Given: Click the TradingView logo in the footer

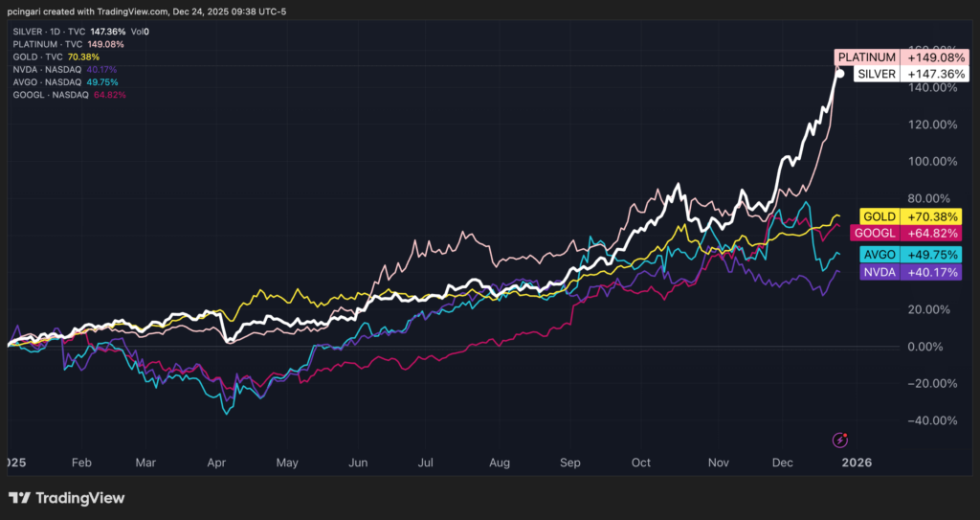Looking at the screenshot, I should click(x=67, y=498).
